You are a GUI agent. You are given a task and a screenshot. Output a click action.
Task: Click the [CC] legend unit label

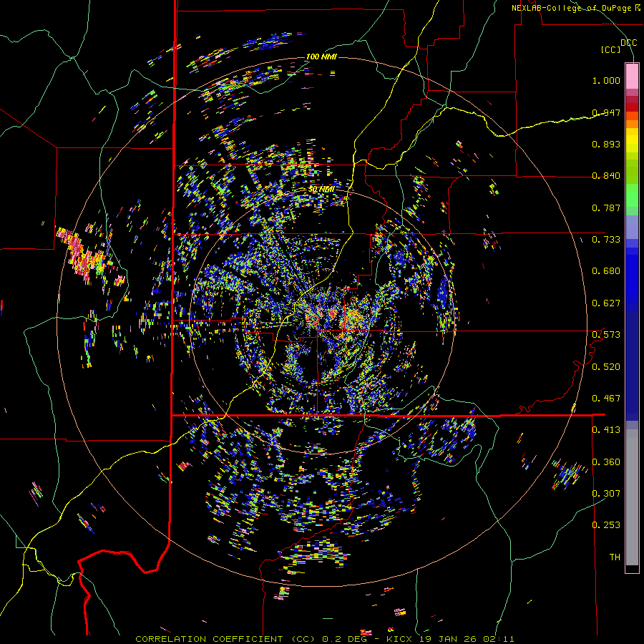611,49
